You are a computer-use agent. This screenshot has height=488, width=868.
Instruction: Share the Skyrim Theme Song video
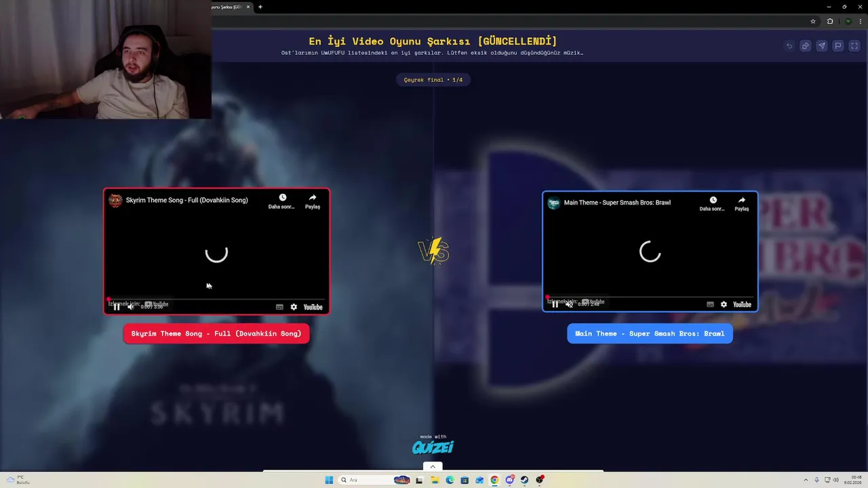pyautogui.click(x=313, y=201)
